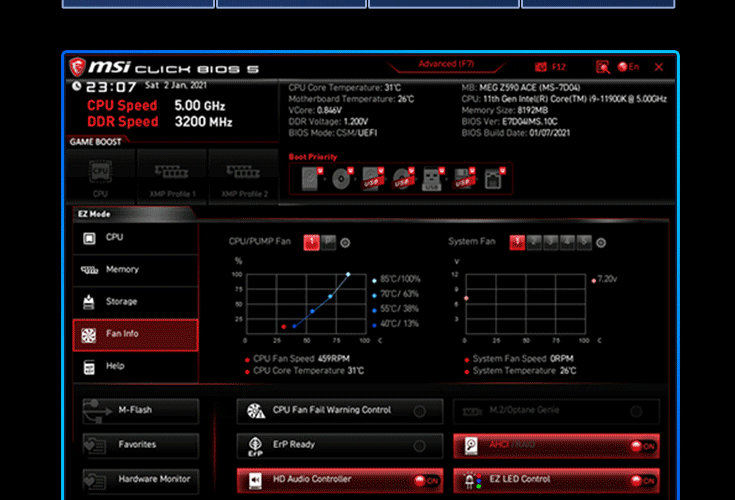Click the System Fan voltage curve point

point(466,298)
